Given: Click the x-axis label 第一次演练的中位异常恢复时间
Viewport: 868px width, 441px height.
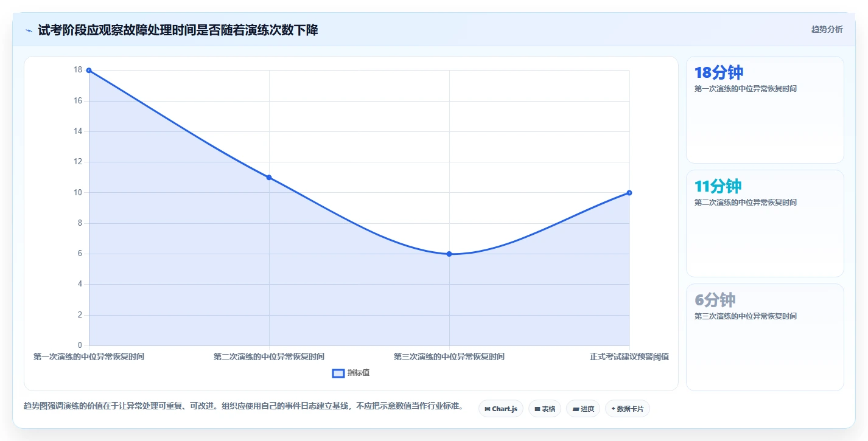Looking at the screenshot, I should click(89, 356).
